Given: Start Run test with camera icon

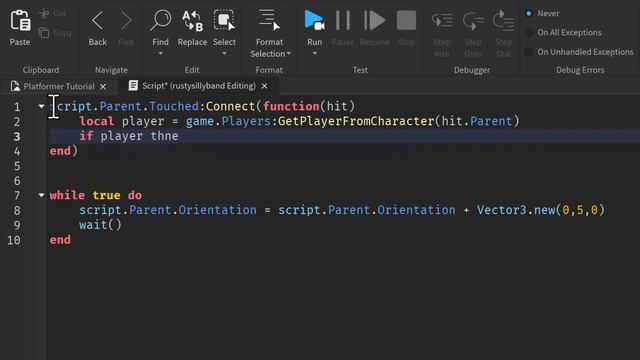Looking at the screenshot, I should [314, 20].
